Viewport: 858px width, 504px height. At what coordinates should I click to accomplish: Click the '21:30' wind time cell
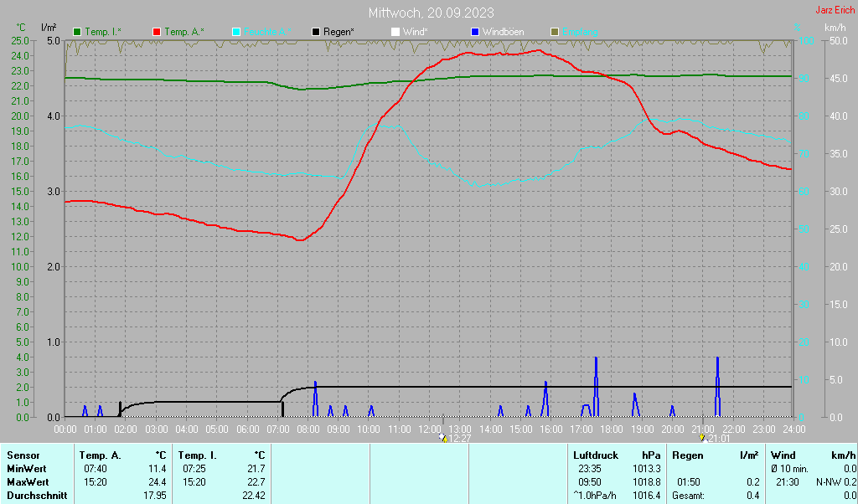click(x=788, y=483)
